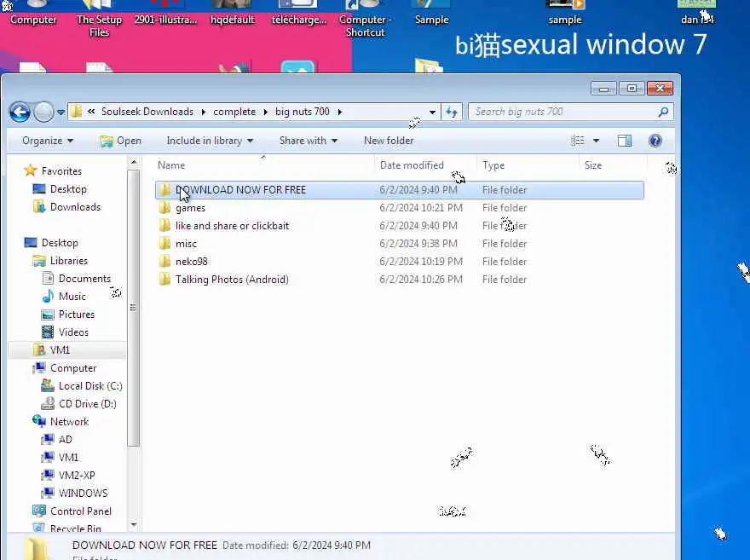Open the AD network computer
Image resolution: width=750 pixels, height=560 pixels.
click(x=66, y=440)
